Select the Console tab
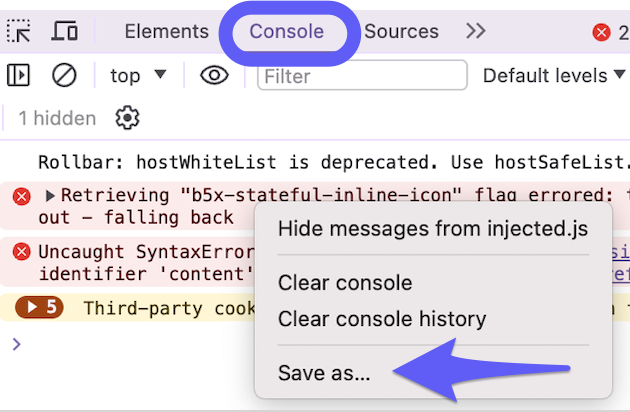Screen dimensions: 630x412 pyautogui.click(x=286, y=31)
